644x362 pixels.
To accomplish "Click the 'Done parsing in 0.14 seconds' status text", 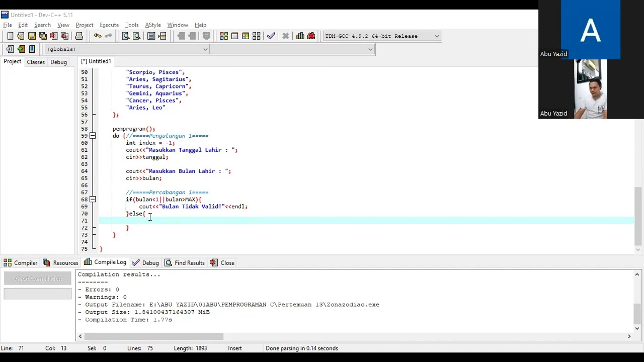I will click(x=302, y=348).
